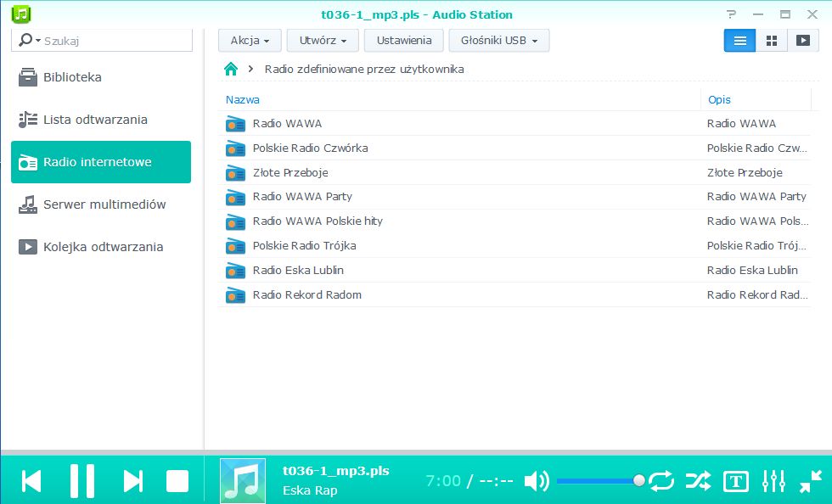Open the Biblioteka section
The image size is (832, 504).
tap(101, 77)
